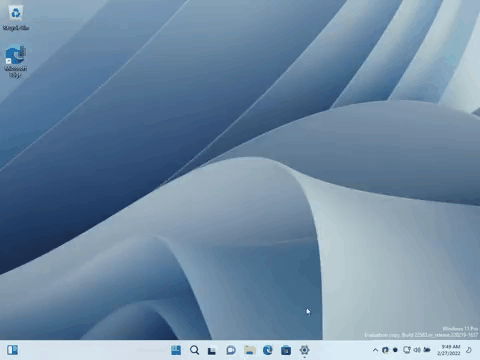
Task: Launch Microsoft Edge from the taskbar
Action: coord(268,350)
